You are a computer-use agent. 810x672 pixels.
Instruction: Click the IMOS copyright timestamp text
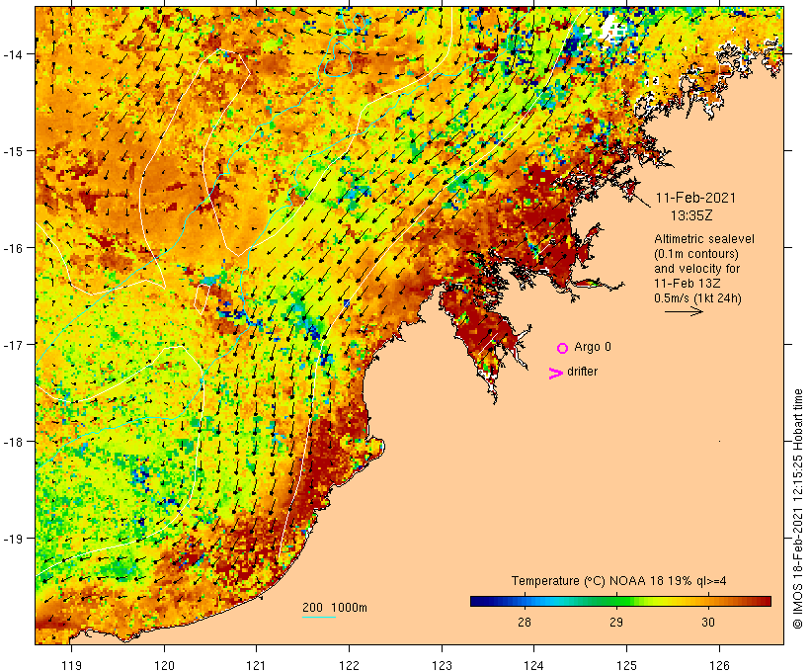pyautogui.click(x=797, y=509)
